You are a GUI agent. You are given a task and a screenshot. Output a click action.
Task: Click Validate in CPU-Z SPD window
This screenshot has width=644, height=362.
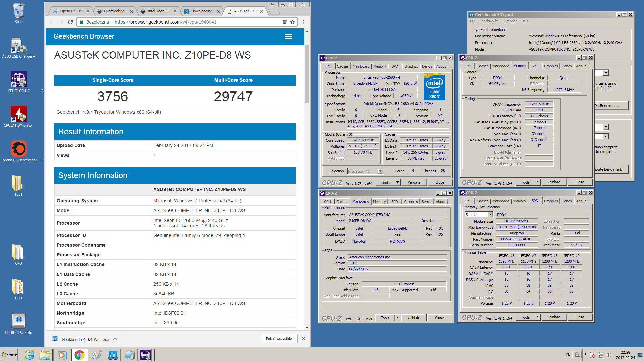point(554,317)
